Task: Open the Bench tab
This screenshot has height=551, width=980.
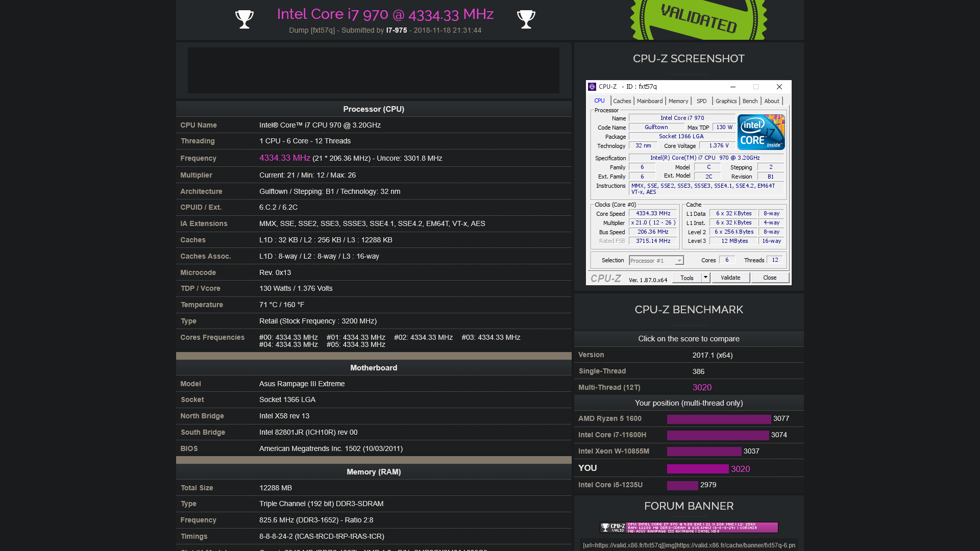Action: point(750,101)
